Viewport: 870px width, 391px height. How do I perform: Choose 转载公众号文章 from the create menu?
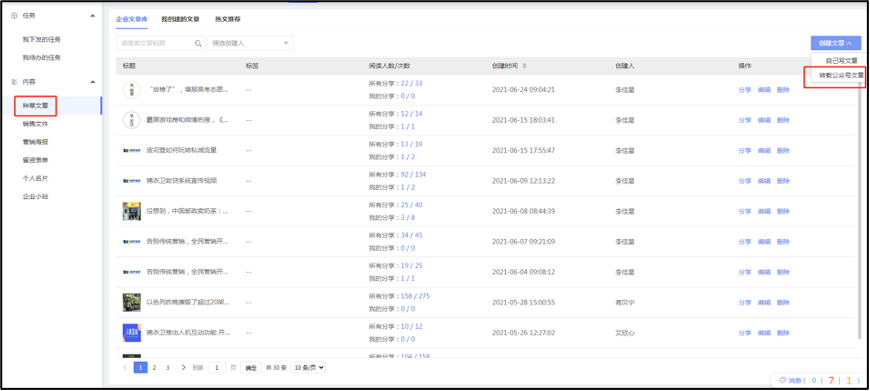coord(841,75)
